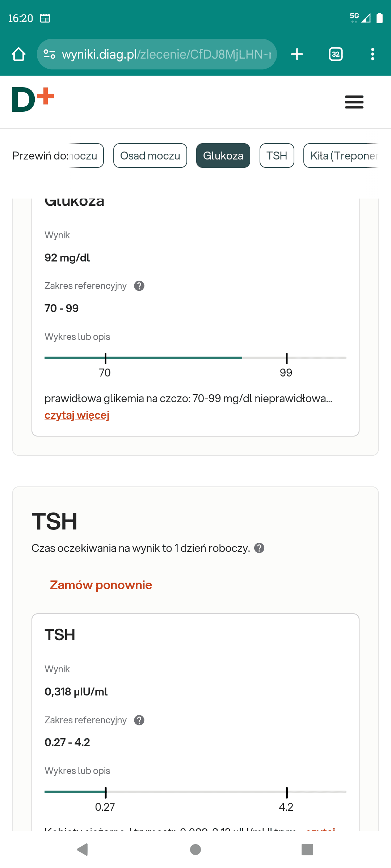Show help for TSH waiting time
The image size is (391, 868).
point(259,548)
